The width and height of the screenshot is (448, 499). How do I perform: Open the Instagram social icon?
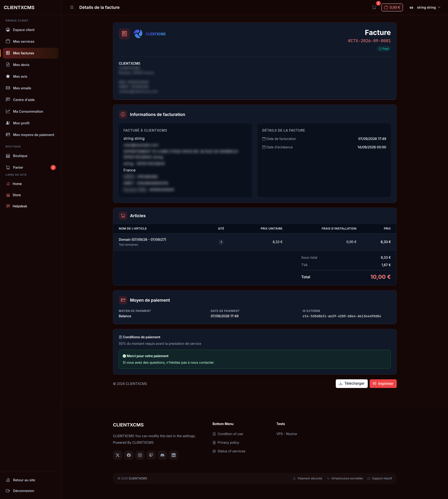click(x=140, y=455)
